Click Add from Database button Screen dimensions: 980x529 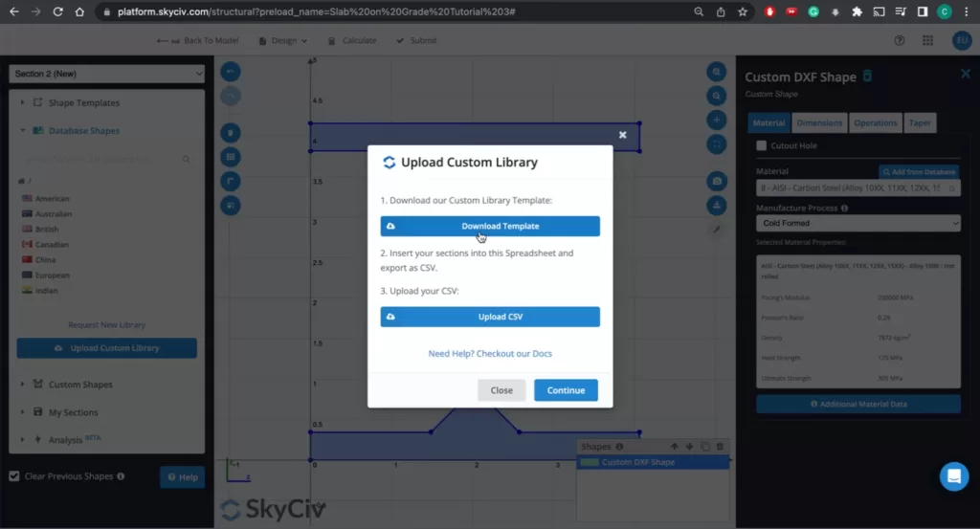point(920,172)
